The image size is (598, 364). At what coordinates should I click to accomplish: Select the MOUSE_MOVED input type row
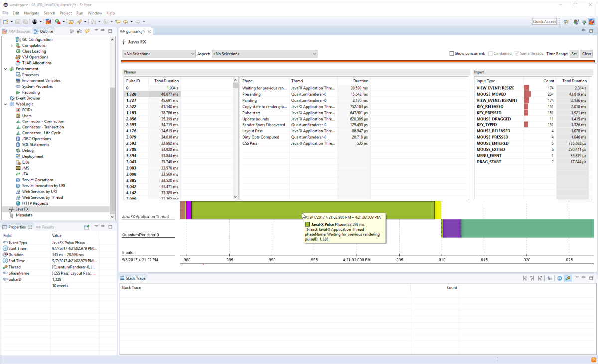tap(533, 94)
